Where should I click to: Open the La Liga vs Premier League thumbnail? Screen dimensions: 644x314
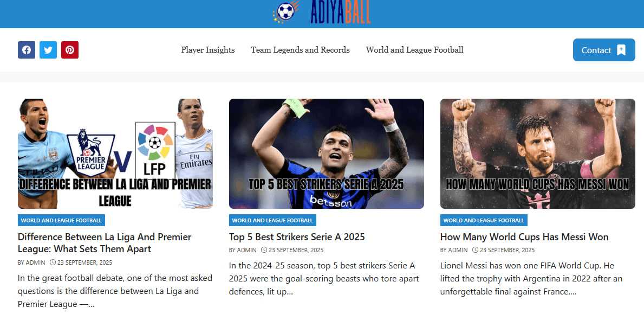click(115, 153)
